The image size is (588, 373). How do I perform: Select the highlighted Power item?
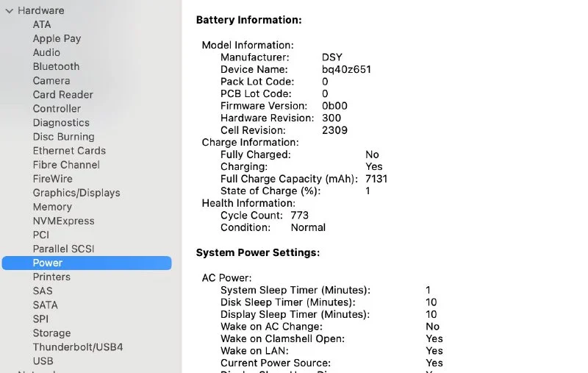coord(48,263)
